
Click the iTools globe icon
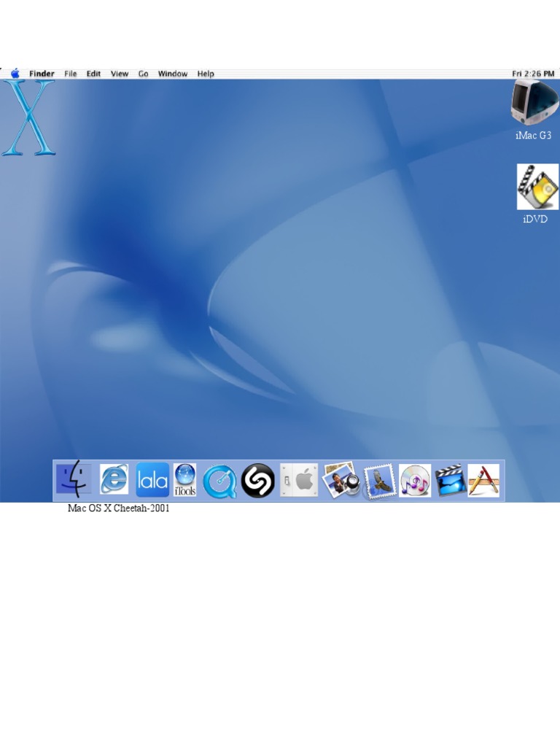coord(185,480)
